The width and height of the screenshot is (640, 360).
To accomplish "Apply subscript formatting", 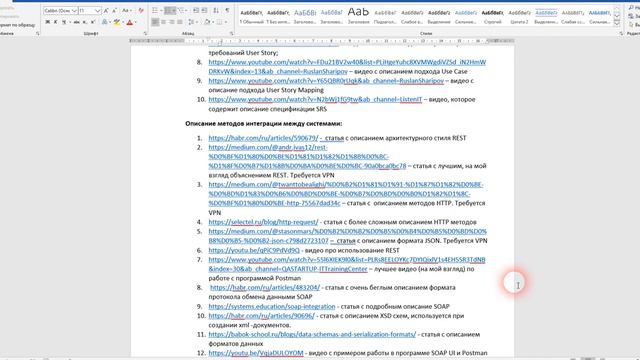I will [x=84, y=22].
